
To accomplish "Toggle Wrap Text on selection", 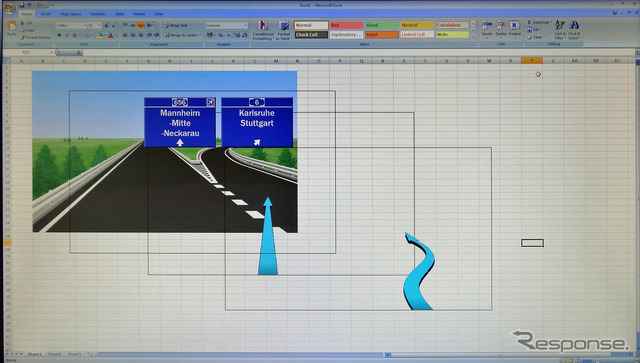I will 176,25.
